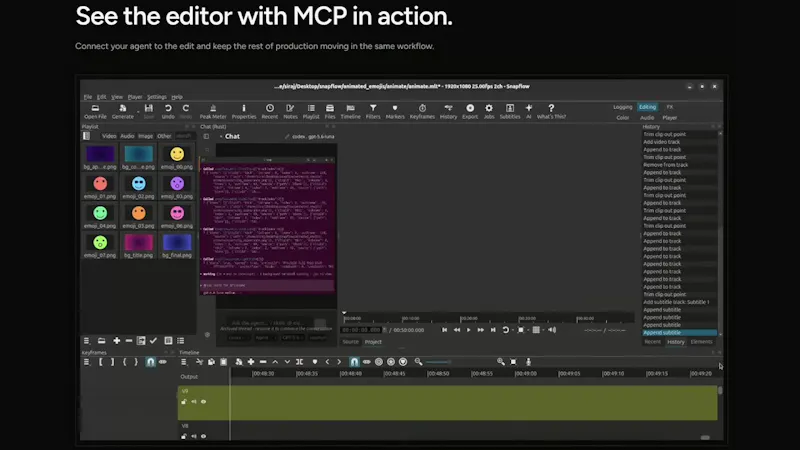
Task: Open the File menu
Action: (88, 97)
